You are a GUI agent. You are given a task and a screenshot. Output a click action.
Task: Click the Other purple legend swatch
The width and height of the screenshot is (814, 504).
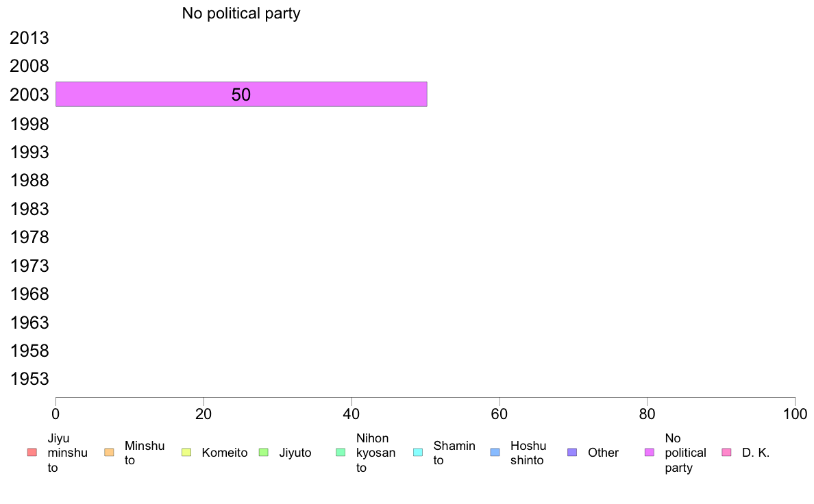pyautogui.click(x=572, y=453)
